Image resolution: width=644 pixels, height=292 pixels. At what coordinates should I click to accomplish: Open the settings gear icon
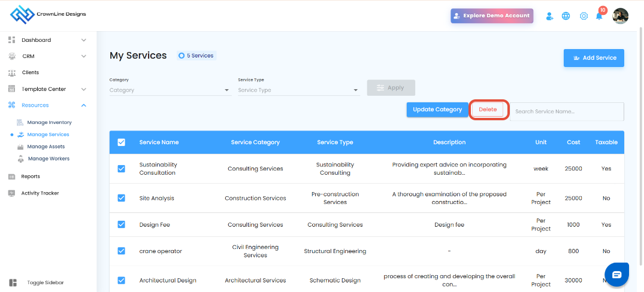point(583,16)
